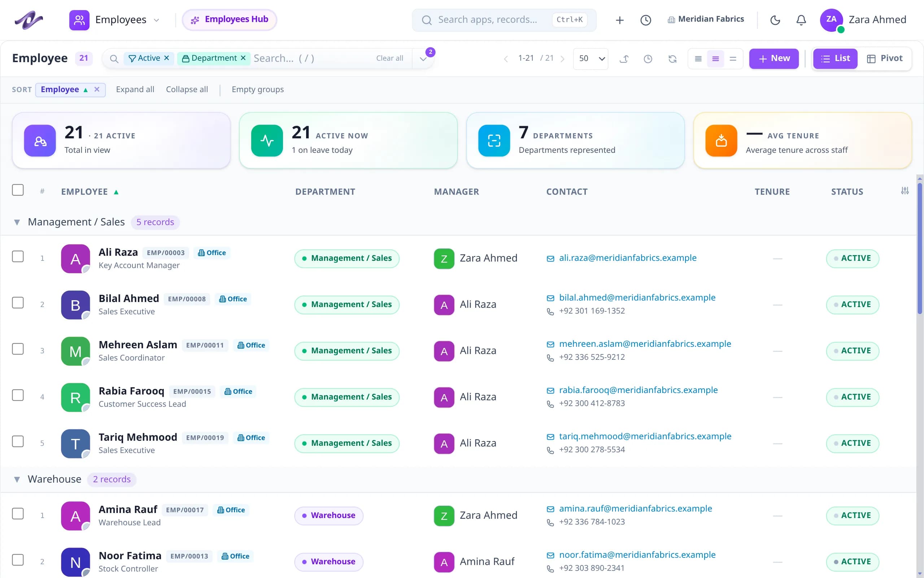Open notifications bell
Image resolution: width=924 pixels, height=578 pixels.
801,20
